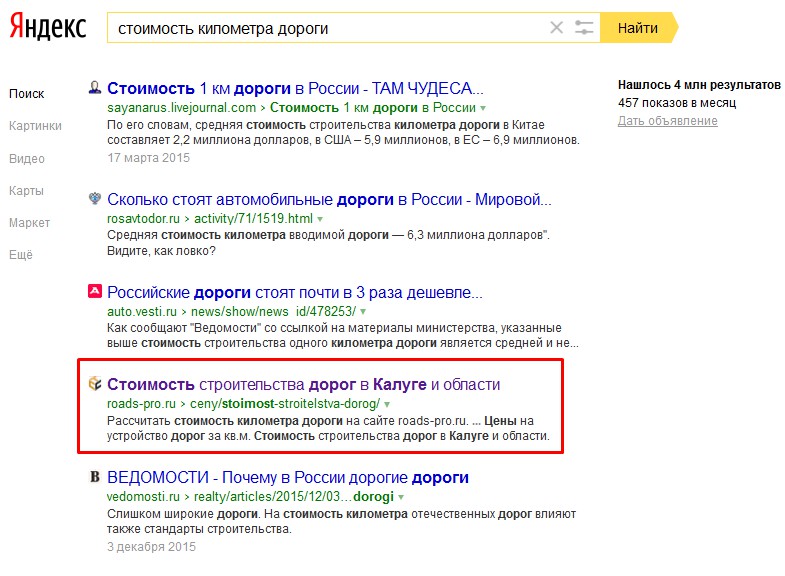
Task: Click the date '3 декабря 2015'
Action: (x=151, y=546)
